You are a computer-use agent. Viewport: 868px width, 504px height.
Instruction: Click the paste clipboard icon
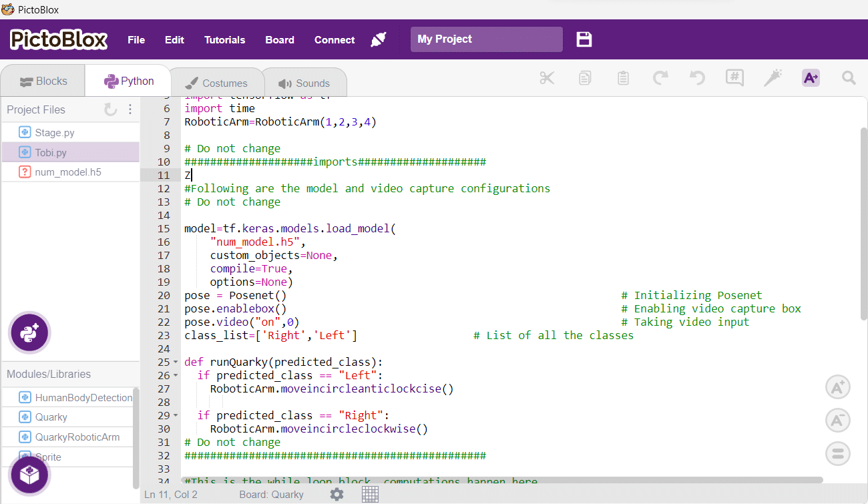pyautogui.click(x=623, y=78)
